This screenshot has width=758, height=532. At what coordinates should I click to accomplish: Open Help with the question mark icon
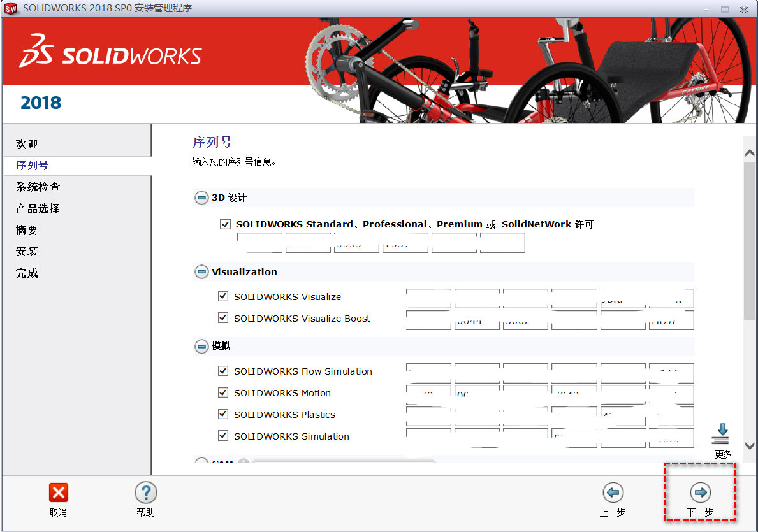(145, 493)
